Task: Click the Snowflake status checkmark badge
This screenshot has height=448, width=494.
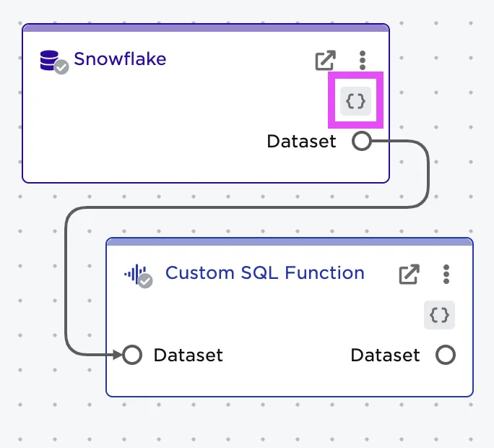Action: click(62, 67)
